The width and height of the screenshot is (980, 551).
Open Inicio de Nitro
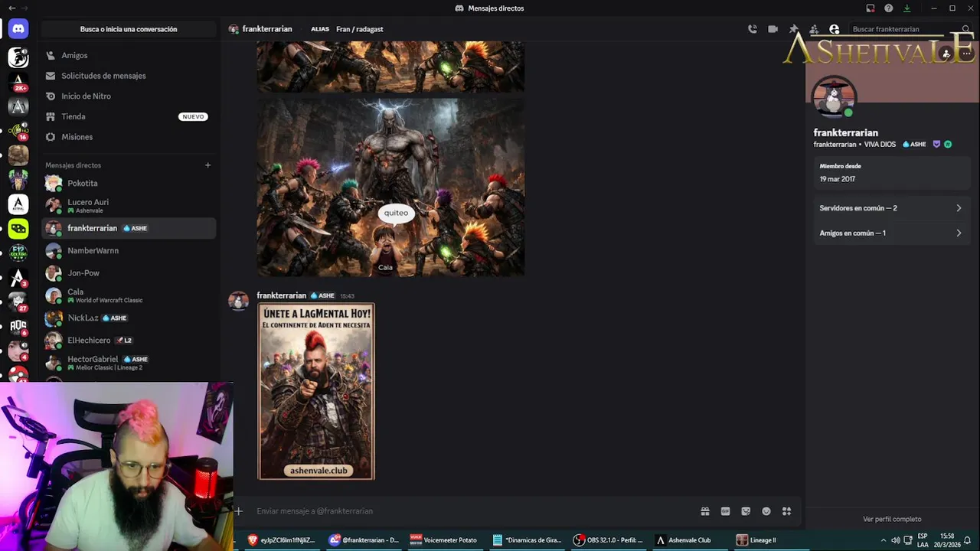[129, 96]
